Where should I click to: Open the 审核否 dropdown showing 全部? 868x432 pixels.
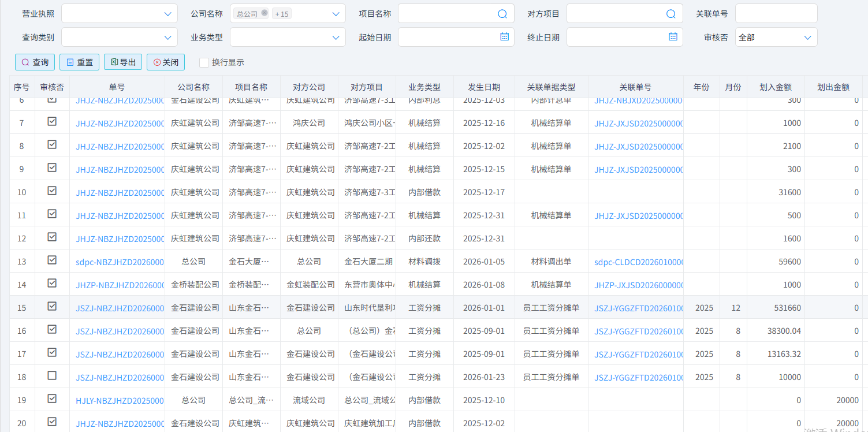point(776,37)
